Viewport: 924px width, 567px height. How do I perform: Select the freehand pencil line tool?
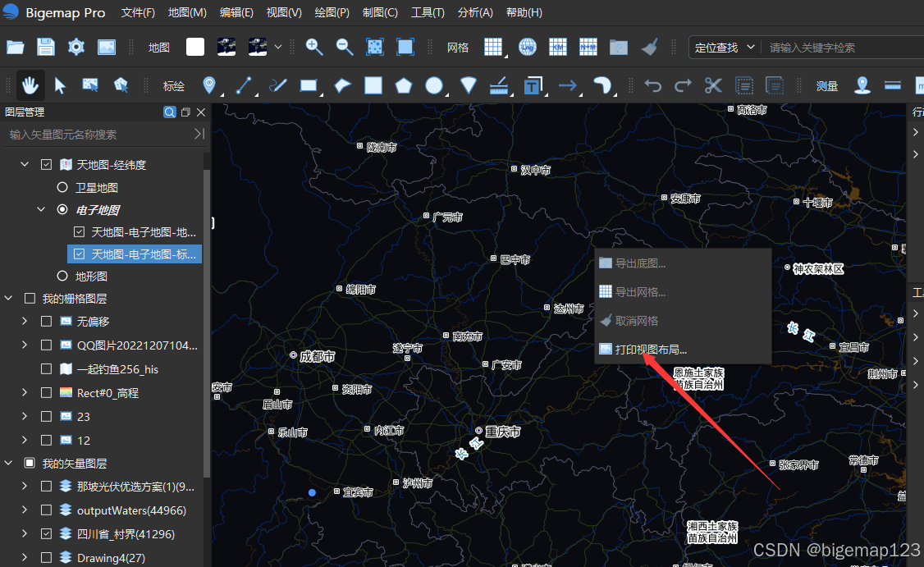278,85
